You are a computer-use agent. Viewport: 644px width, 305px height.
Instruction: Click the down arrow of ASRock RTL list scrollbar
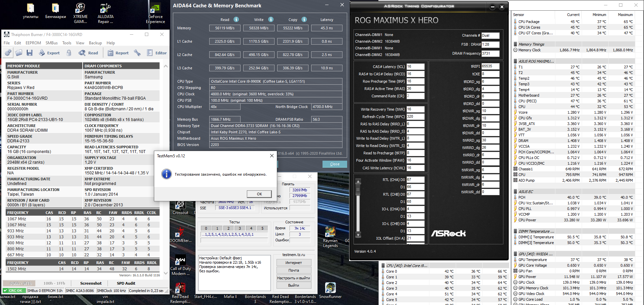coord(358,235)
